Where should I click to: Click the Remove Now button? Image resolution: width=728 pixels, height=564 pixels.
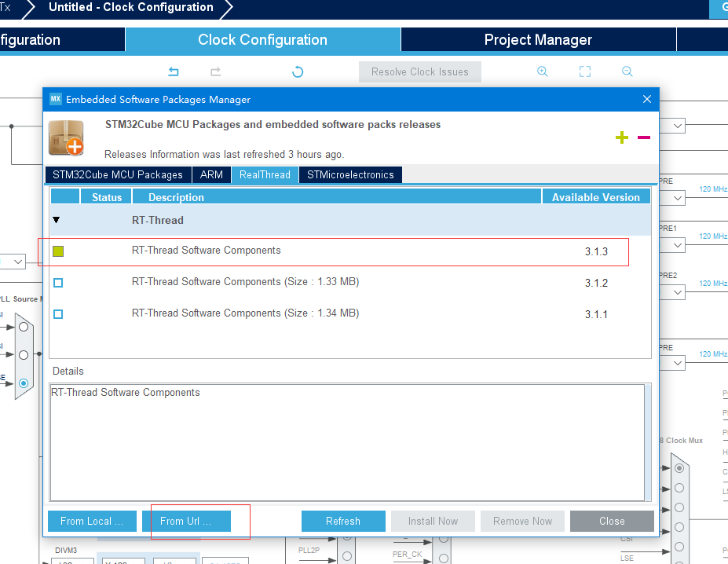[522, 522]
